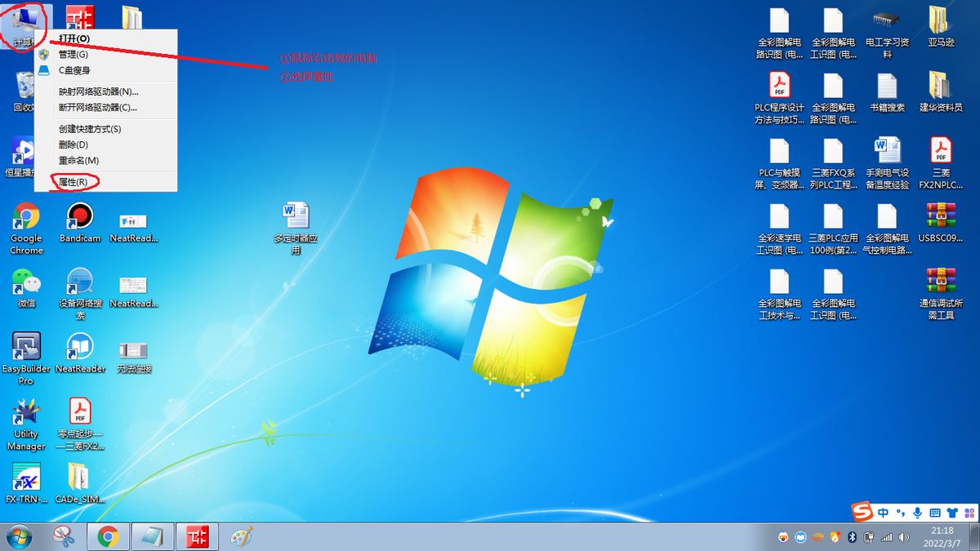The image size is (980, 551).
Task: Choose 管理(G) in the context menu
Action: (73, 54)
